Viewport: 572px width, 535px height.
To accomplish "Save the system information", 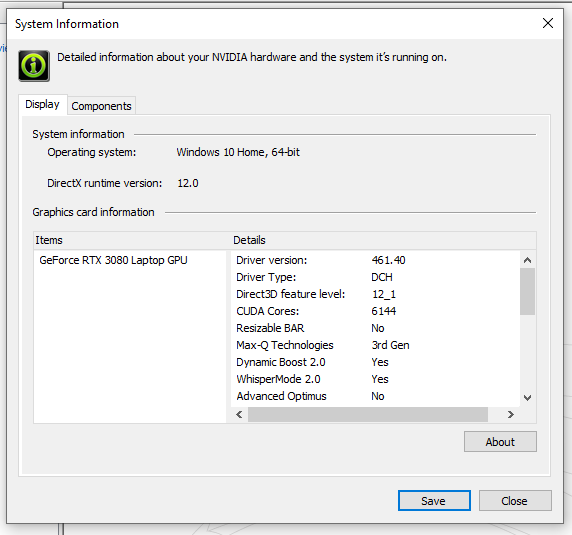I will [x=434, y=501].
